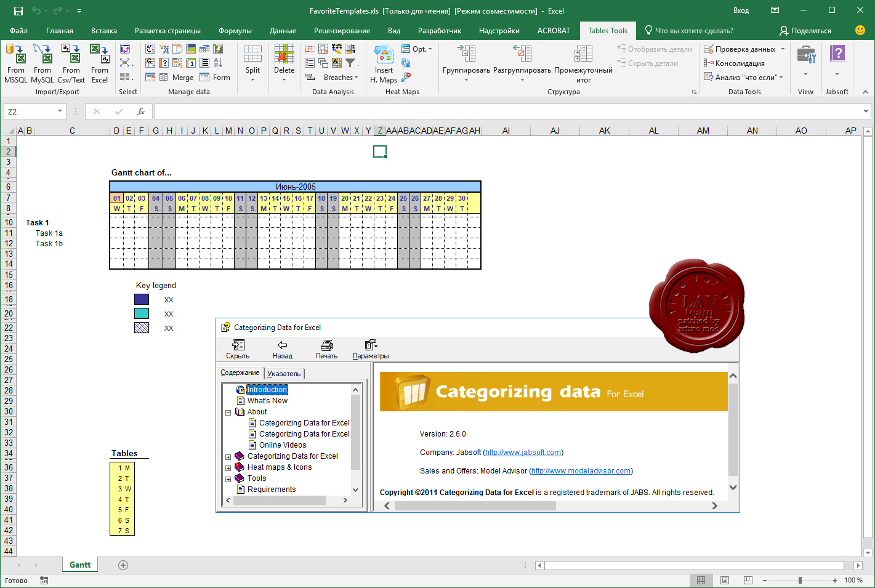The image size is (875, 588).
Task: Open the Параметры menu in help window
Action: click(x=371, y=349)
